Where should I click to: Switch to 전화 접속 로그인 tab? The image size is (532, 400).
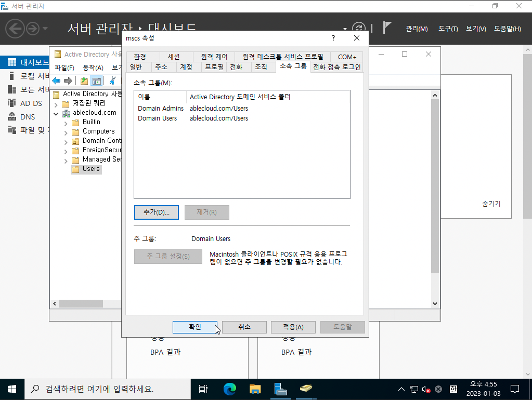pyautogui.click(x=336, y=67)
